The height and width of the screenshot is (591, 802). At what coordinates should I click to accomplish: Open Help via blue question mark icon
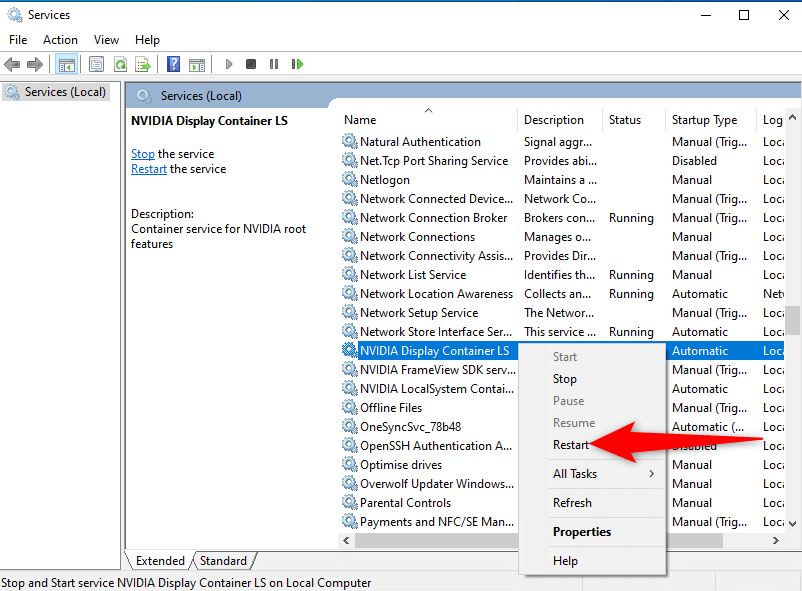pyautogui.click(x=173, y=64)
